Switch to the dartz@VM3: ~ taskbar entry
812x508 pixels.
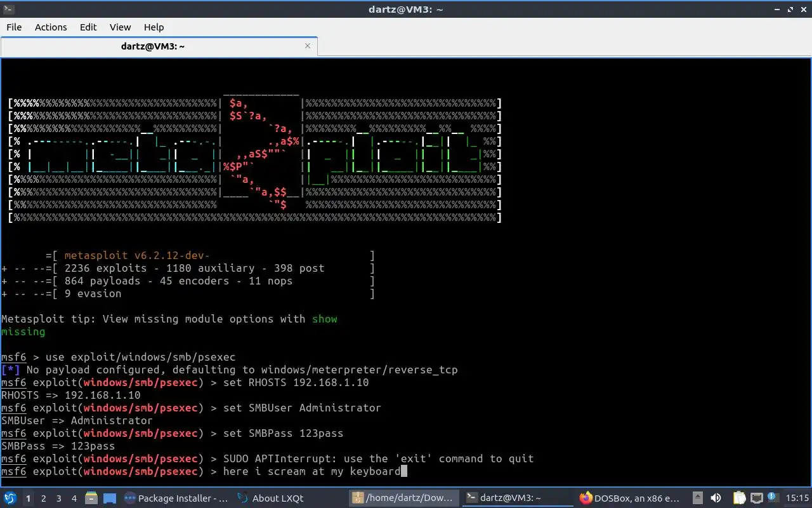pos(518,498)
